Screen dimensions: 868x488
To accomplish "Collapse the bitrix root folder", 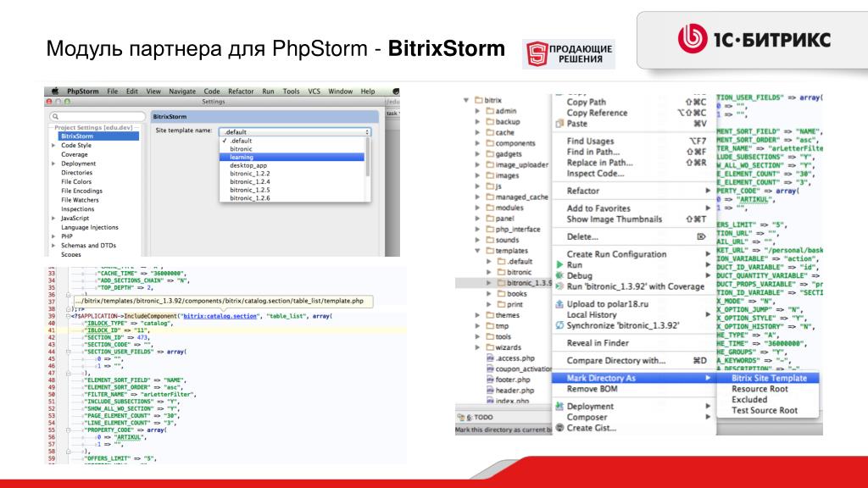I will [467, 101].
